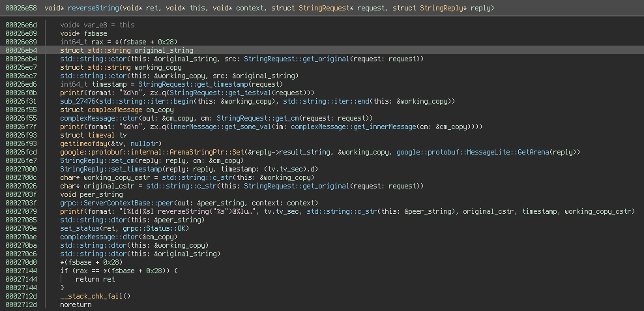Open StringReply::set_timestamp function
Image resolution: width=644 pixels, height=311 pixels.
(x=100, y=168)
